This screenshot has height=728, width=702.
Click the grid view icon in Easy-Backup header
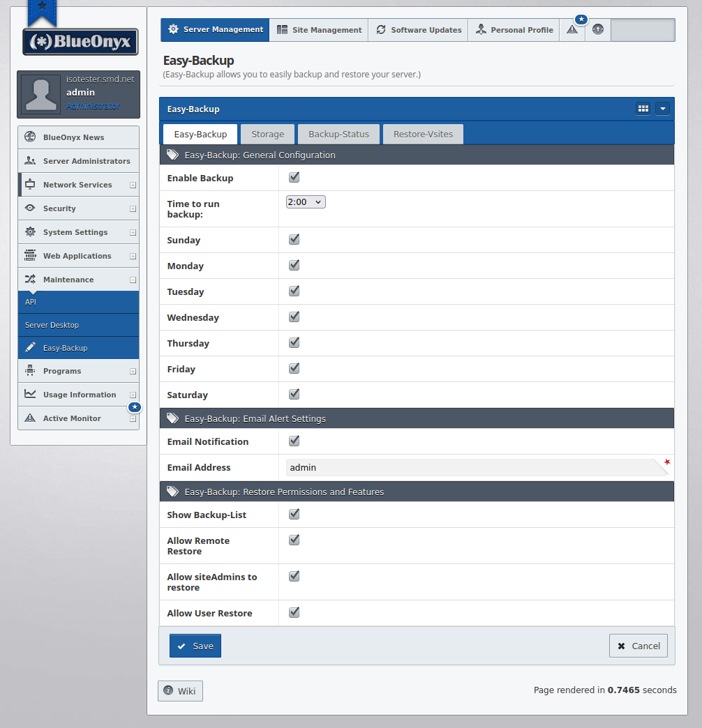(x=643, y=109)
